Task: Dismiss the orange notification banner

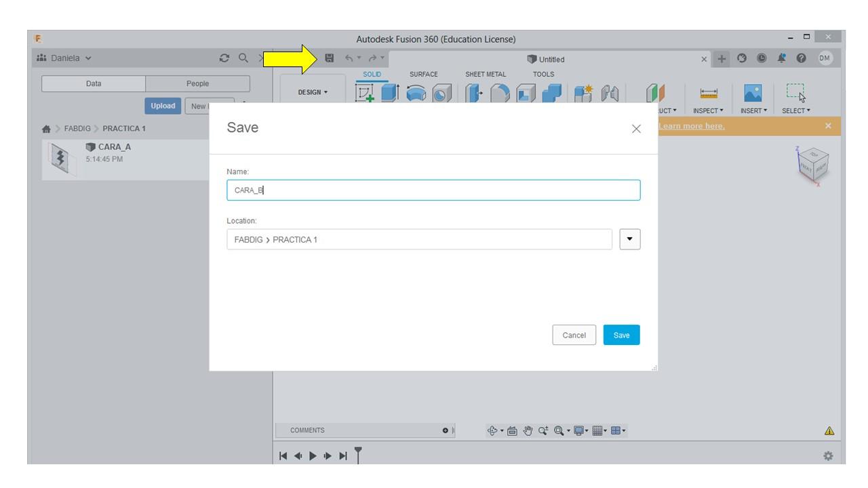Action: [828, 126]
